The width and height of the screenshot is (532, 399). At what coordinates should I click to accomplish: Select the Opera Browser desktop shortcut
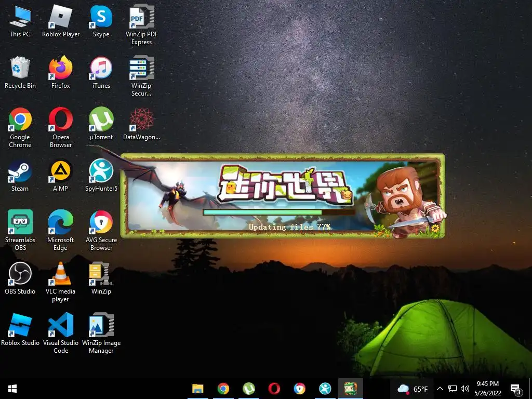pos(61,128)
